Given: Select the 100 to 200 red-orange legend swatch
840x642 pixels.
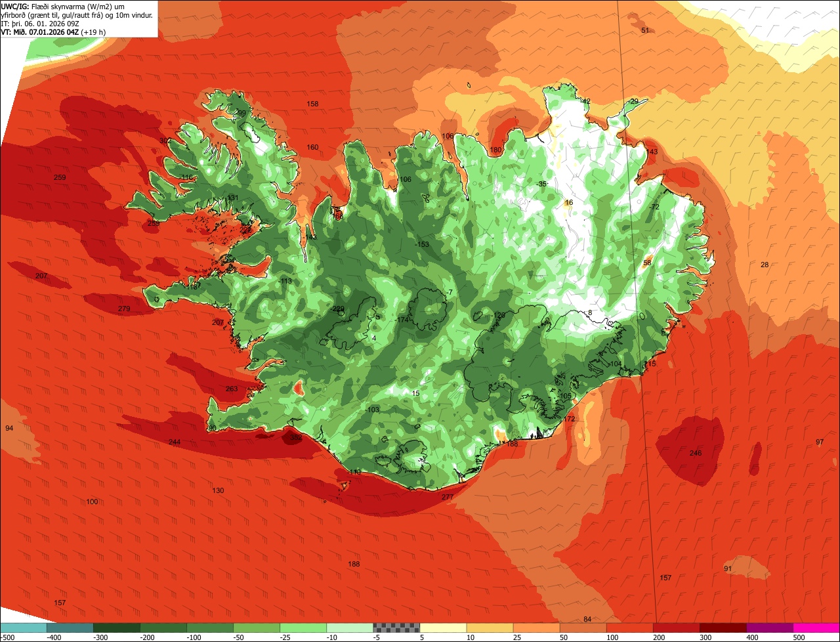Looking at the screenshot, I should pyautogui.click(x=629, y=628).
